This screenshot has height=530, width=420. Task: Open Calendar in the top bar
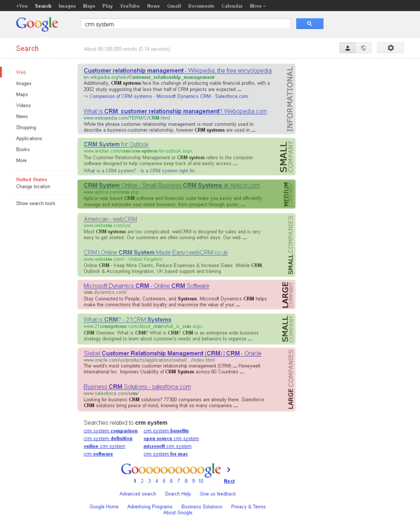click(232, 6)
